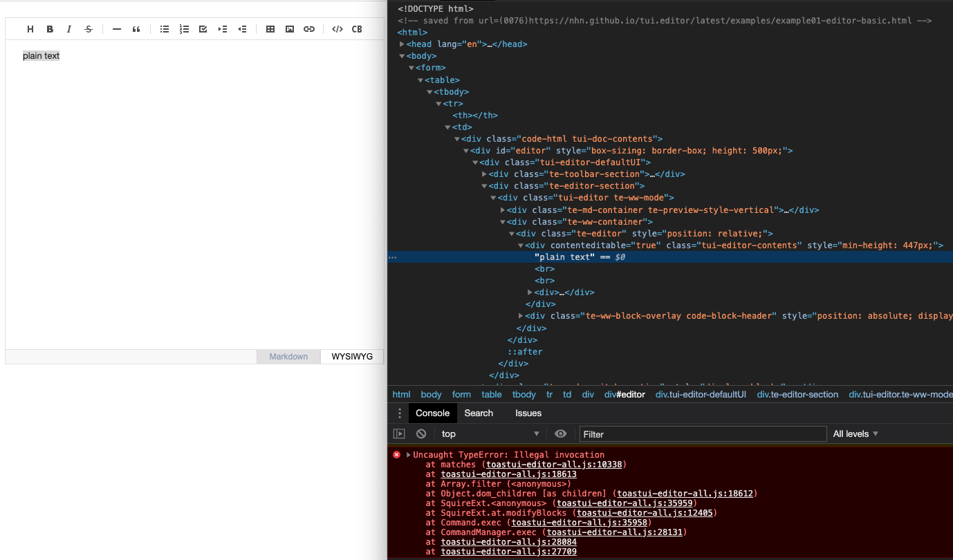Toggle the task list checkbox tool
The width and height of the screenshot is (953, 560).
[x=203, y=29]
